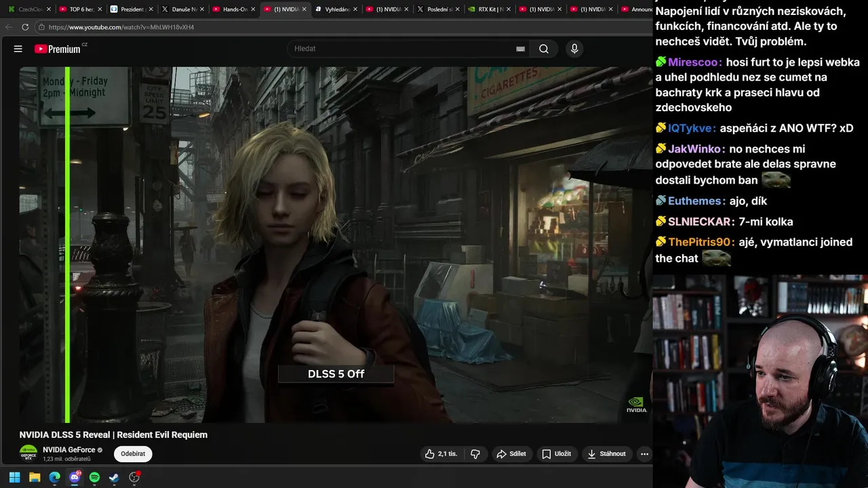Open the taskbar app with red badge
This screenshot has width=868, height=488.
[134, 477]
